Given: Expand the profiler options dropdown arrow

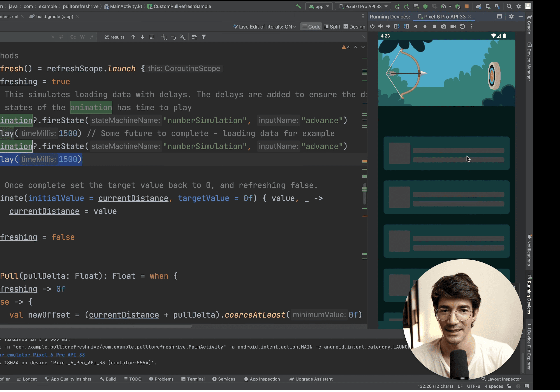Looking at the screenshot, I should pyautogui.click(x=450, y=7).
